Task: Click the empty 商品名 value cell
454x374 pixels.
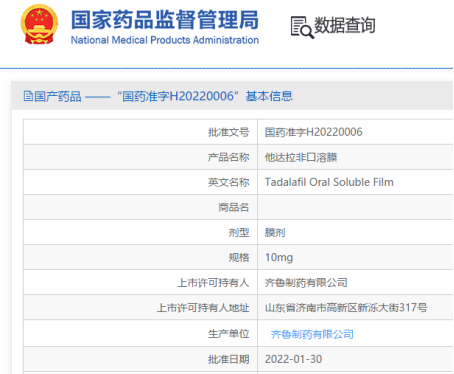Action: [x=355, y=207]
